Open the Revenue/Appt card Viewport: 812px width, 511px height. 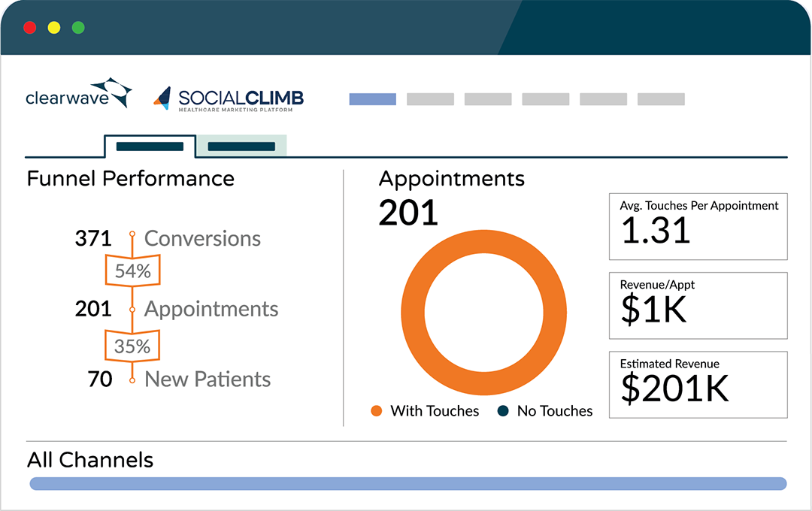pyautogui.click(x=698, y=305)
